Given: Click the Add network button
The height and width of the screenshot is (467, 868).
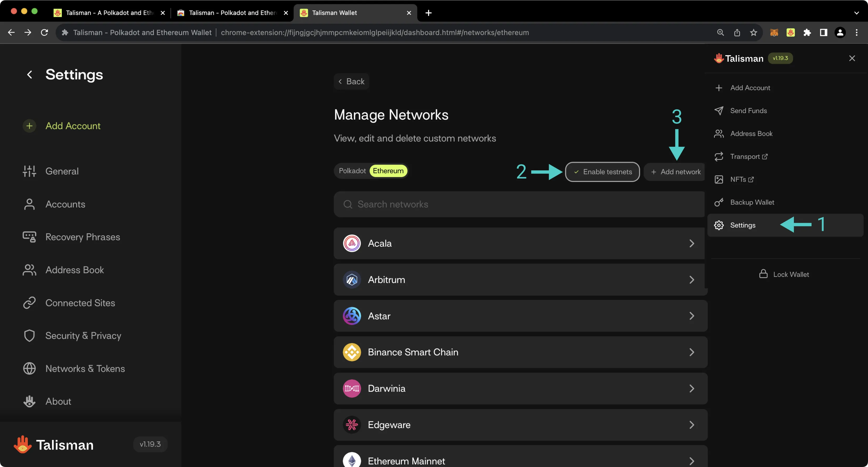Looking at the screenshot, I should [675, 172].
